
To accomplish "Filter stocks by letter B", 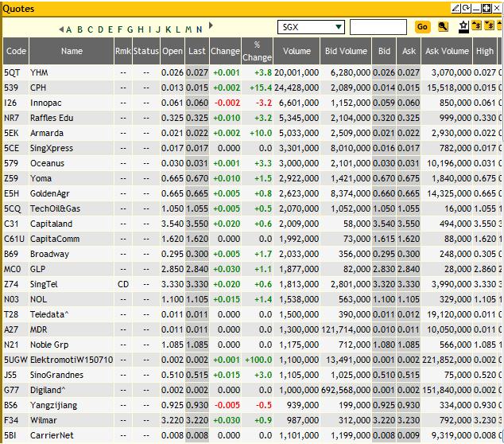I will pyautogui.click(x=79, y=29).
